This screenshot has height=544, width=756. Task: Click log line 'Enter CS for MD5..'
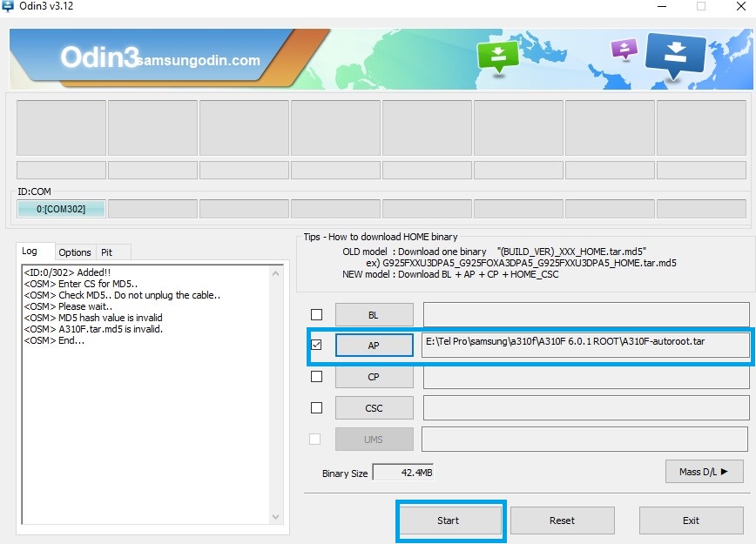point(80,284)
